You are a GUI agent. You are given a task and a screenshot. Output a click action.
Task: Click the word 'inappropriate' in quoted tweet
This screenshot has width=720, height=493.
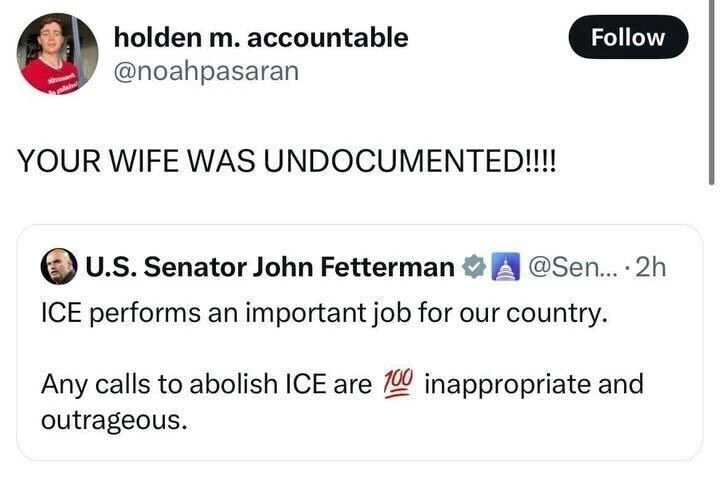tap(520, 384)
